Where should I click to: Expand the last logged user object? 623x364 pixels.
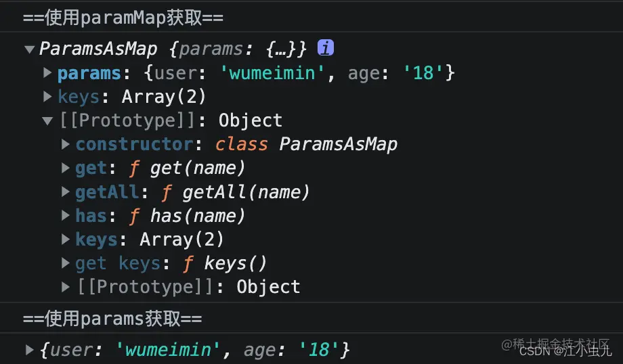pos(29,350)
